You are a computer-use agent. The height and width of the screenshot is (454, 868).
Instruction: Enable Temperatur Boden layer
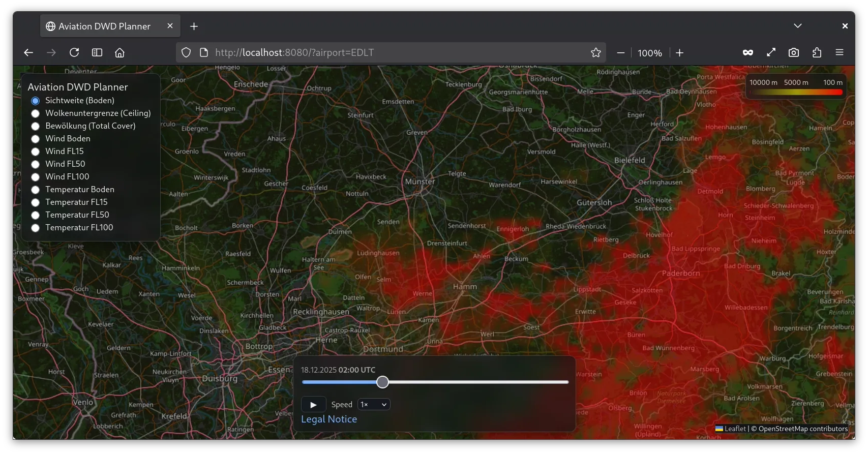pyautogui.click(x=35, y=190)
